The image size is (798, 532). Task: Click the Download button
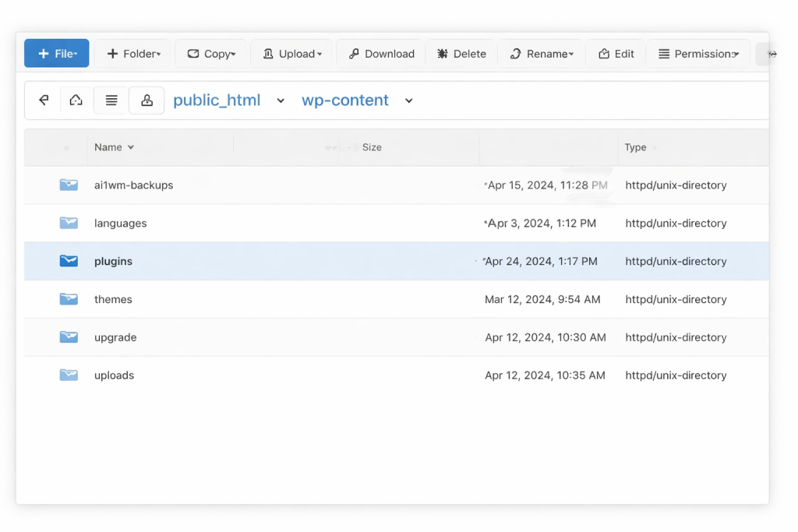pos(381,54)
